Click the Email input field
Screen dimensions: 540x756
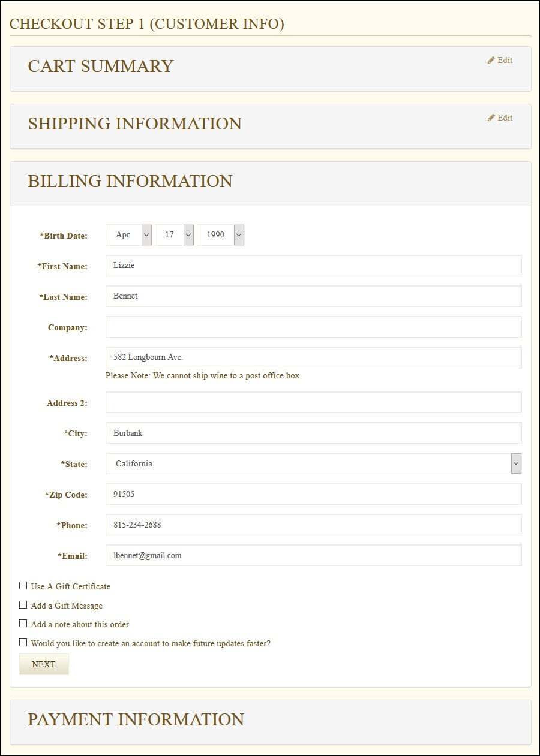coord(314,555)
